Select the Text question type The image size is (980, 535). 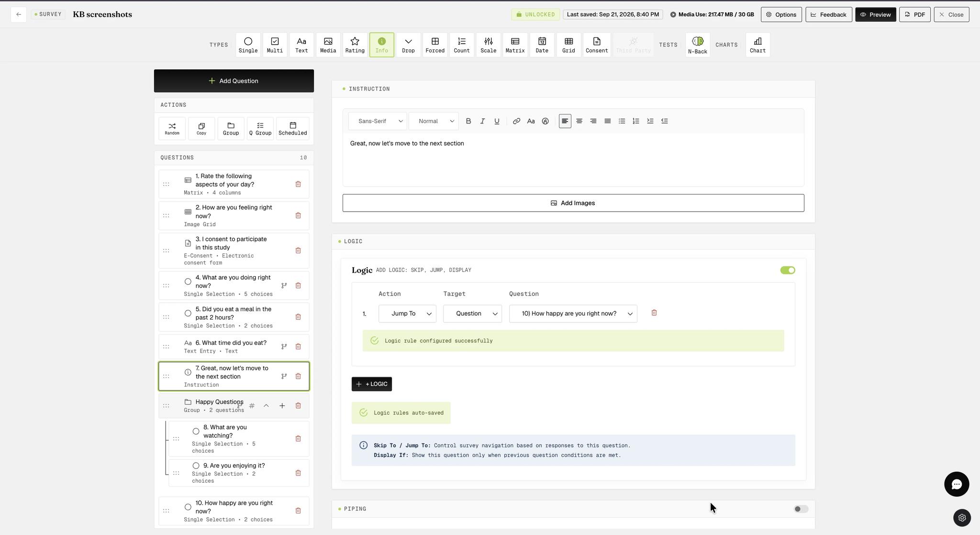click(301, 45)
